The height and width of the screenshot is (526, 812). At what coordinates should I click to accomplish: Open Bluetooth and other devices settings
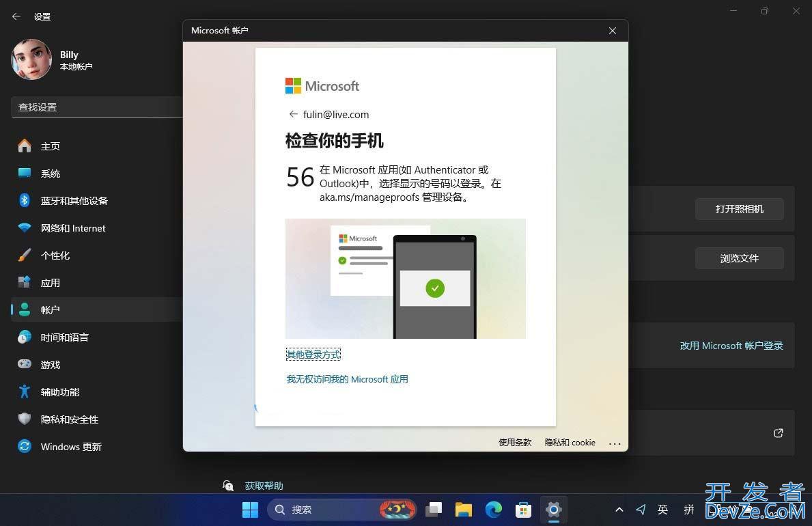tap(74, 201)
